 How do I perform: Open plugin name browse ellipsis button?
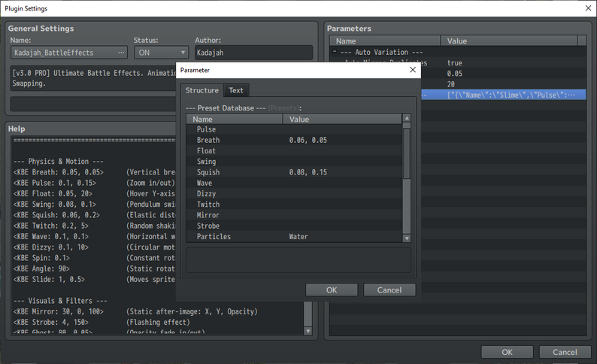point(121,53)
